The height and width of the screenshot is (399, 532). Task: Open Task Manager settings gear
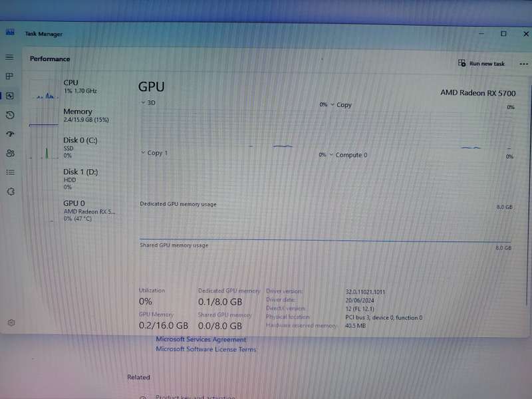pyautogui.click(x=11, y=323)
